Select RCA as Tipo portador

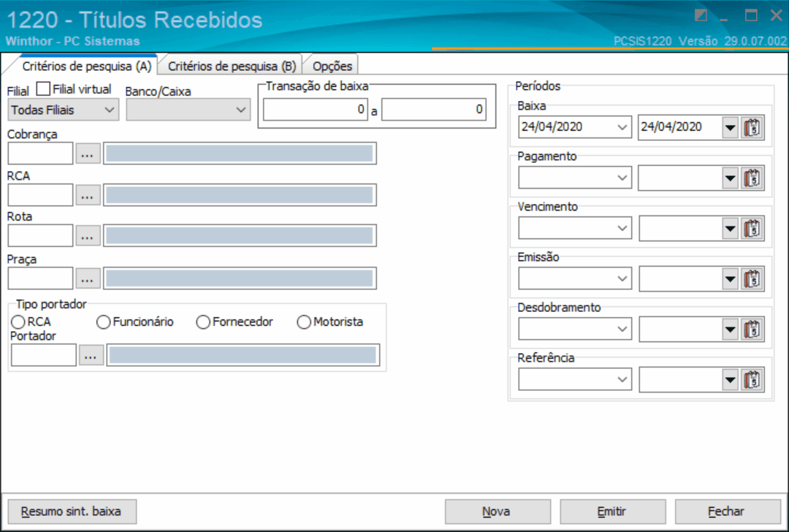[18, 322]
